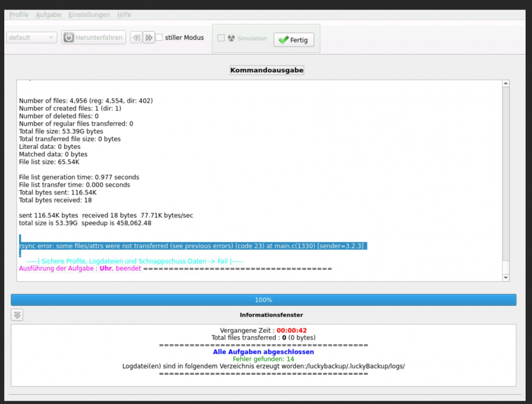Click the log directory path line

pyautogui.click(x=264, y=366)
